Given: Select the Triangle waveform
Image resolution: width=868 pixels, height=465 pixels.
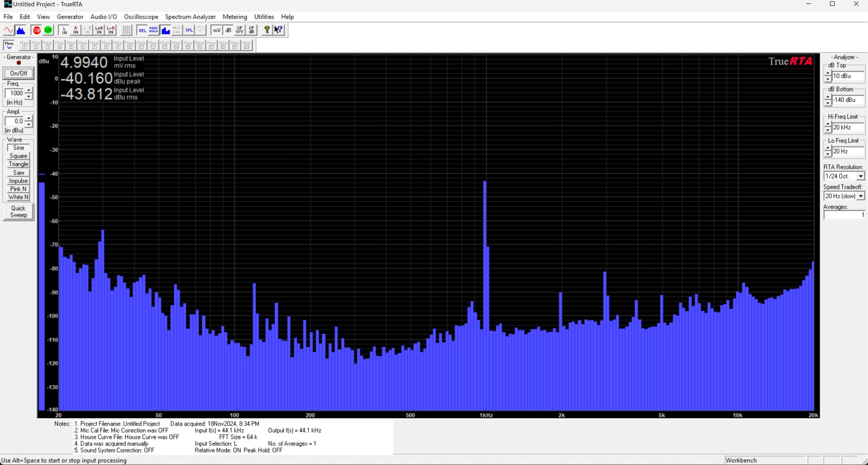Looking at the screenshot, I should 18,164.
